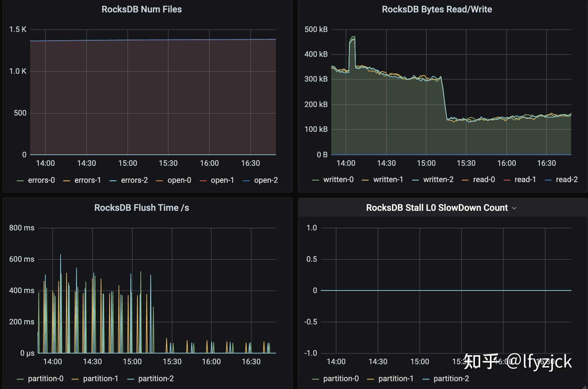The height and width of the screenshot is (389, 588).
Task: Toggle the open-2 series in Num Files legend
Action: (x=266, y=180)
